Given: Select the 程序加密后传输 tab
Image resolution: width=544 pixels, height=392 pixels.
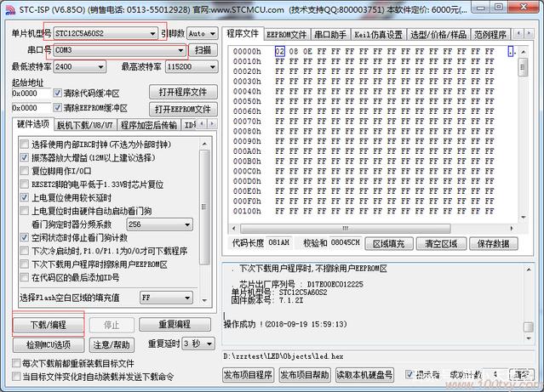Looking at the screenshot, I should tap(149, 125).
